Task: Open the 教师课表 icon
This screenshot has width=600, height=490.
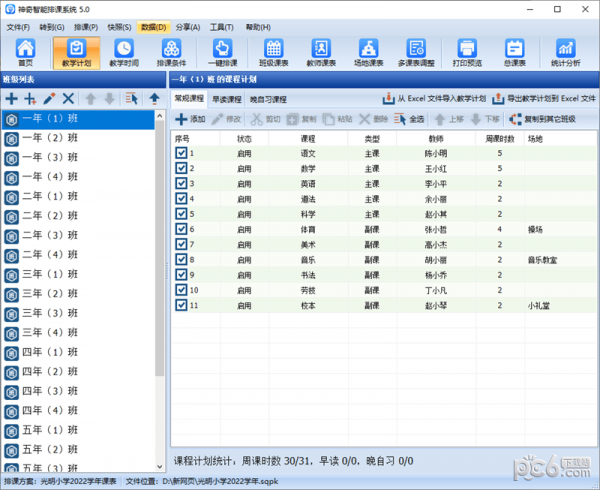Action: pyautogui.click(x=321, y=53)
